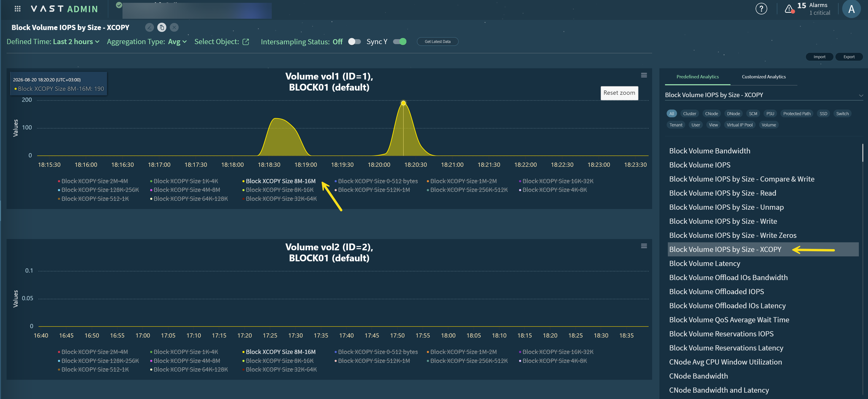Open 'Block Volume Reservations Latency' report

pyautogui.click(x=726, y=348)
